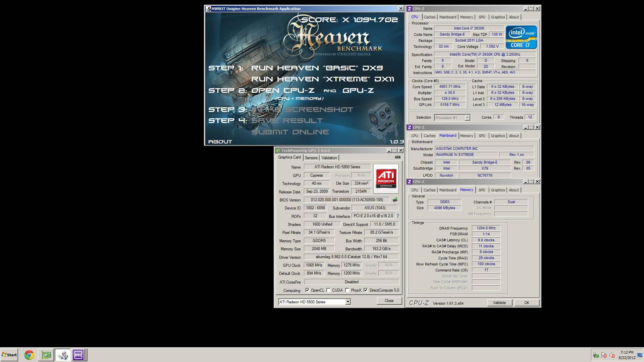
Task: Click the Driver Version atiumdag field
Action: coord(351,257)
